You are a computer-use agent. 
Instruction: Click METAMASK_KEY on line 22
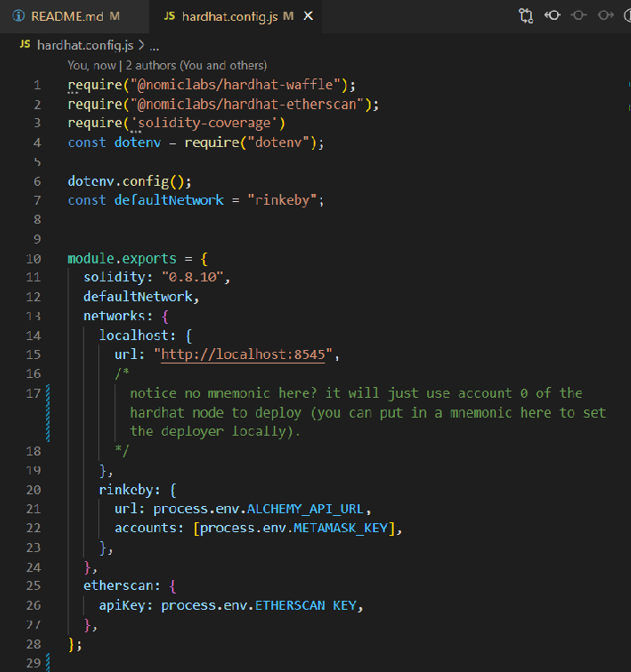click(x=341, y=529)
